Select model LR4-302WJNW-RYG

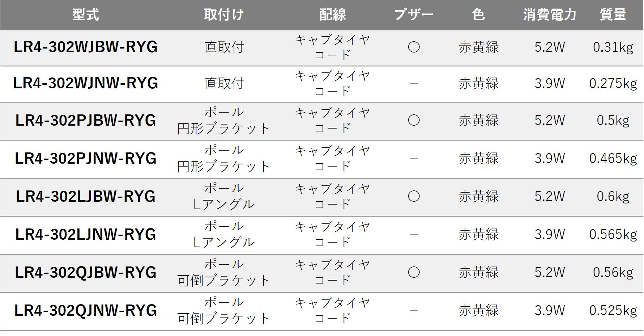click(86, 83)
